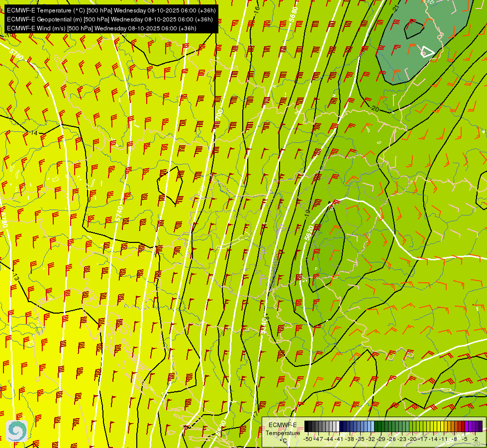Click the red swatch in the legend

pyautogui.click(x=463, y=426)
